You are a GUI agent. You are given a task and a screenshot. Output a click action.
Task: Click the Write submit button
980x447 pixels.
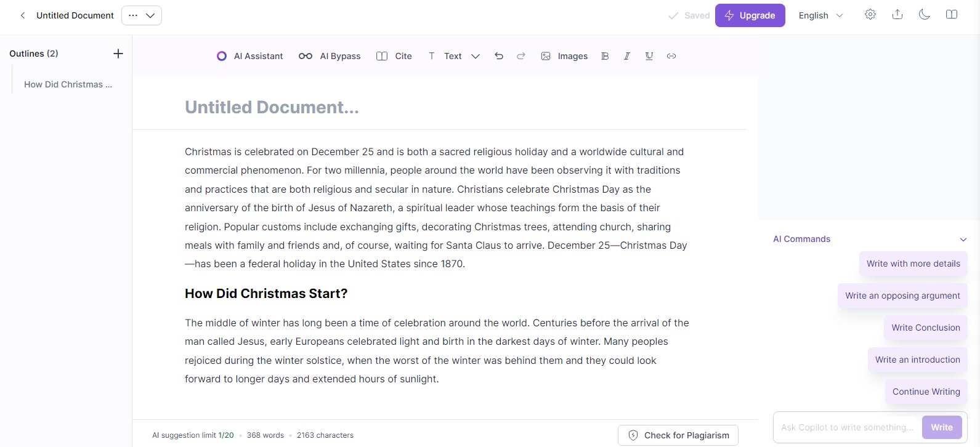coord(942,427)
